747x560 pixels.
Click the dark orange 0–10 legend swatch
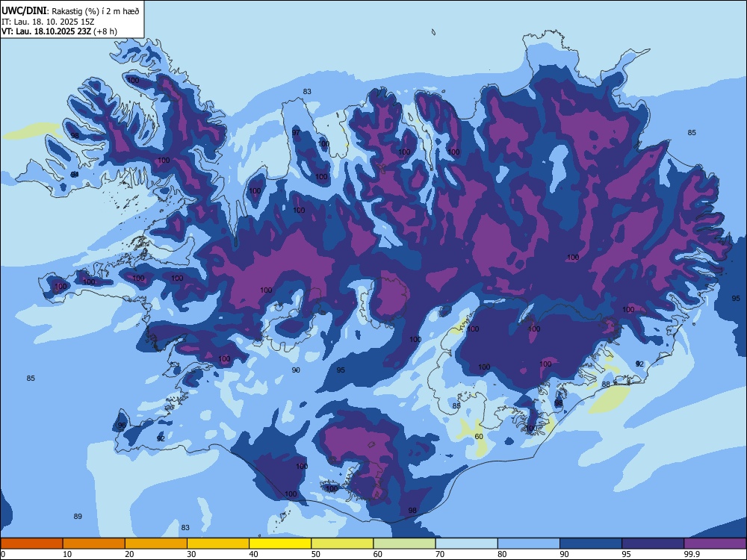[x=31, y=544]
